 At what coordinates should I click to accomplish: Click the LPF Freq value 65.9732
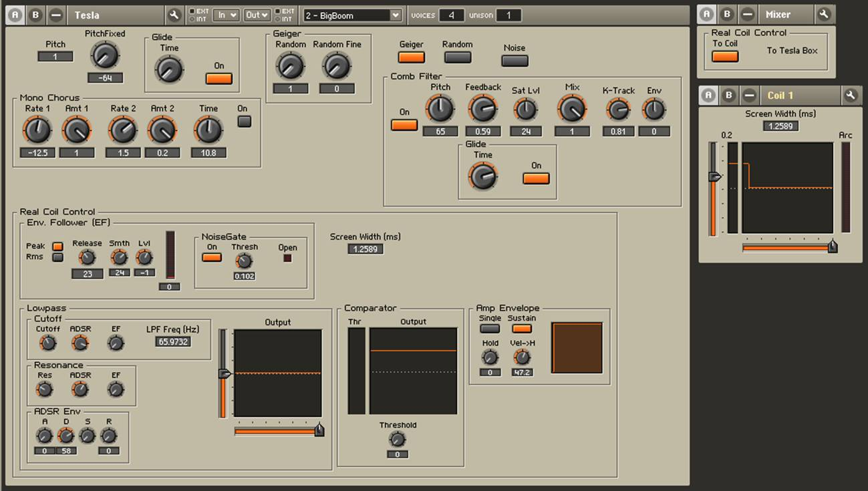click(x=173, y=341)
